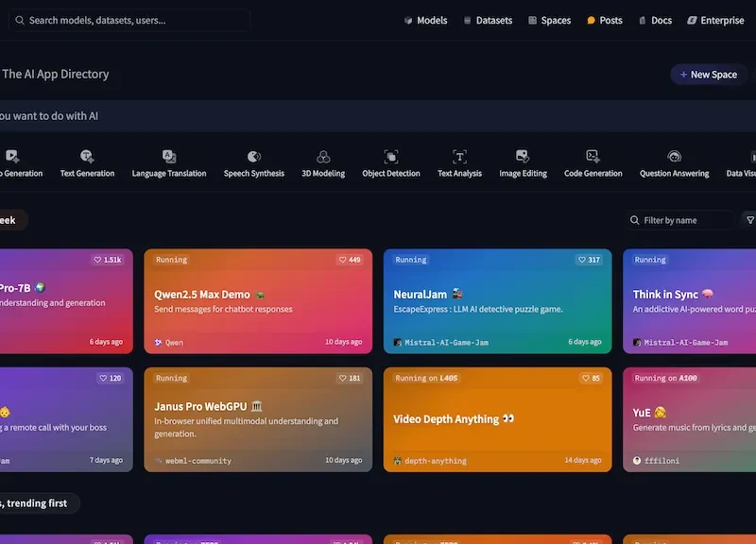This screenshot has height=544, width=756.
Task: Visit the webml-community author profile
Action: tap(198, 461)
